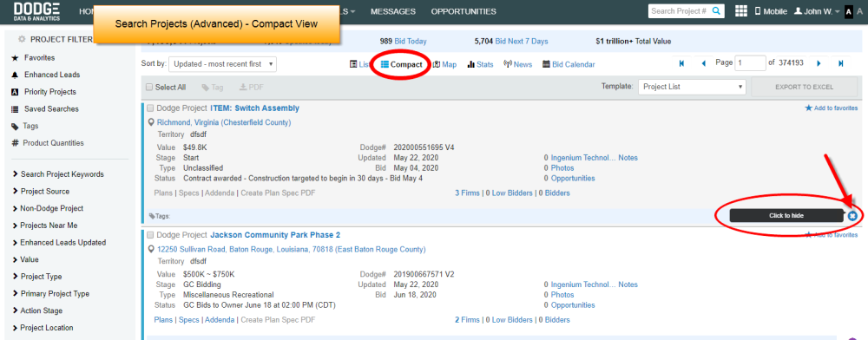Open the Bid Calendar view
The image size is (868, 340).
click(x=569, y=65)
